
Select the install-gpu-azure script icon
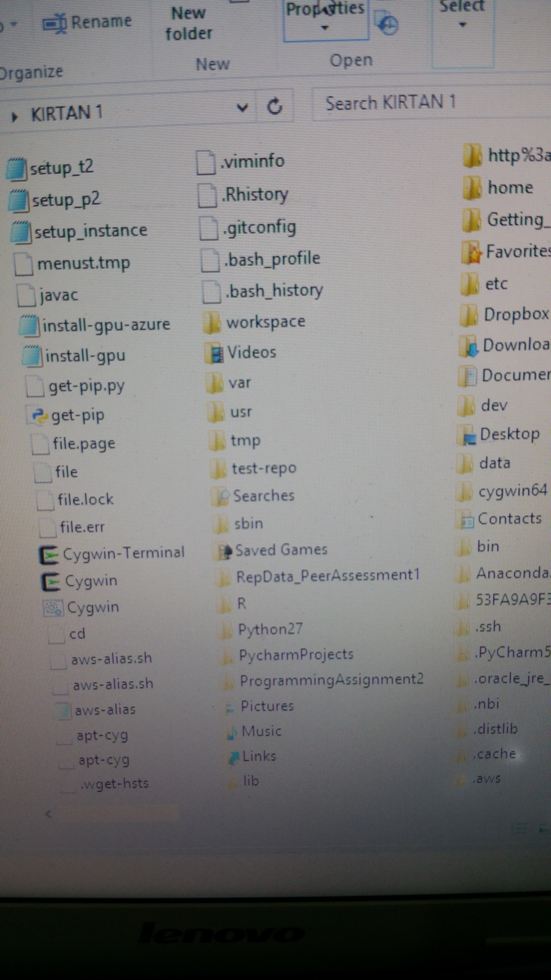tap(30, 326)
